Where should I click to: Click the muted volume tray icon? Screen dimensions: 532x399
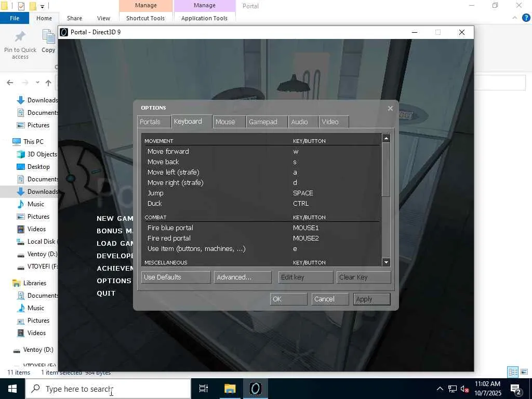[465, 389]
